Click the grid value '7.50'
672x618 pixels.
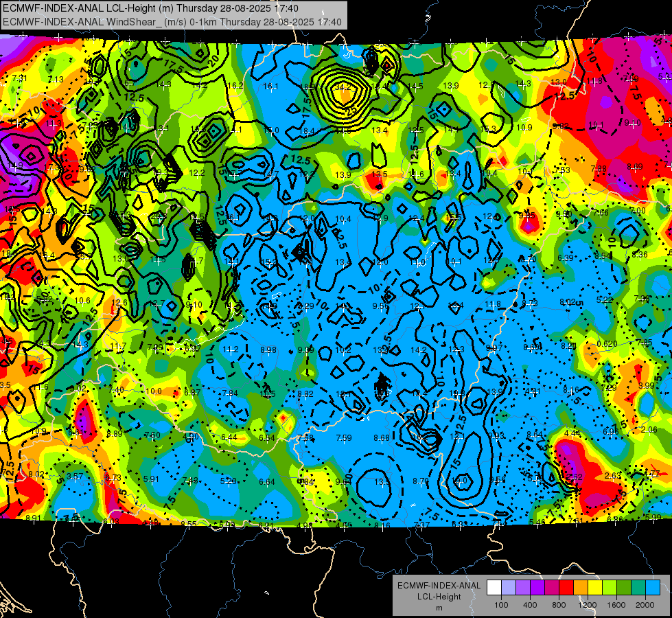coord(152,435)
